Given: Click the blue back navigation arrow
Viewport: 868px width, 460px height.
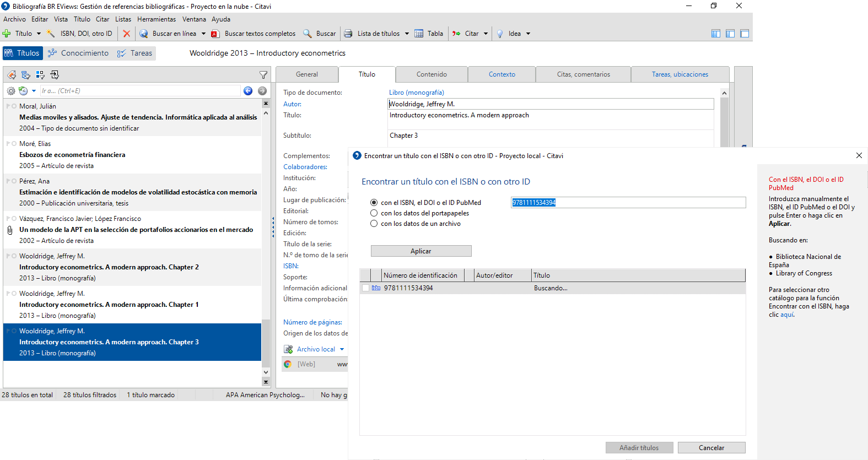Looking at the screenshot, I should [248, 91].
